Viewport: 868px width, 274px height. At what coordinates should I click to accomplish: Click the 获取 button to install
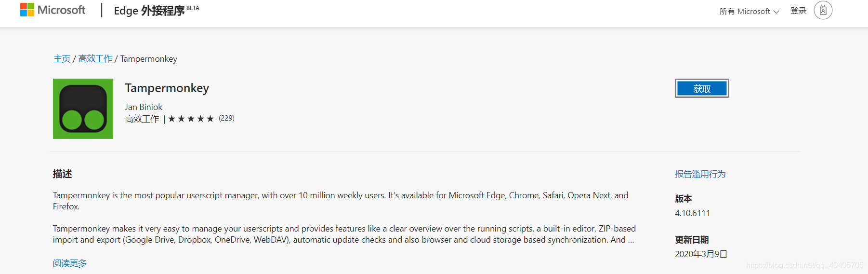coord(702,88)
